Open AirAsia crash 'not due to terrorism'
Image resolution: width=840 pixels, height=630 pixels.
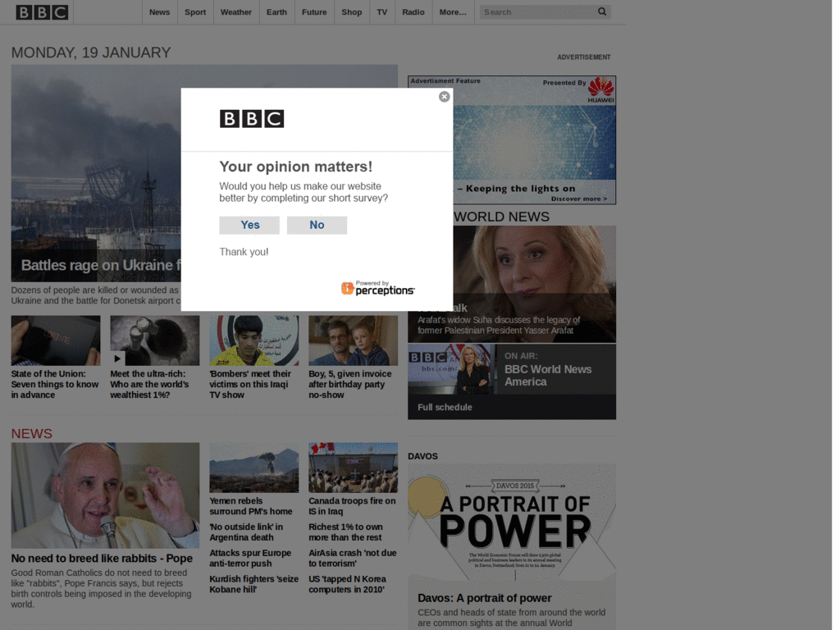[x=353, y=558]
